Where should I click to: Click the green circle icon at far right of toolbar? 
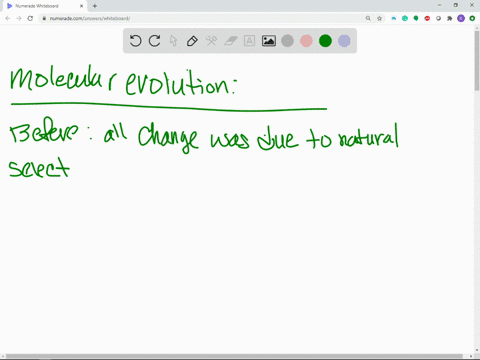pyautogui.click(x=472, y=18)
